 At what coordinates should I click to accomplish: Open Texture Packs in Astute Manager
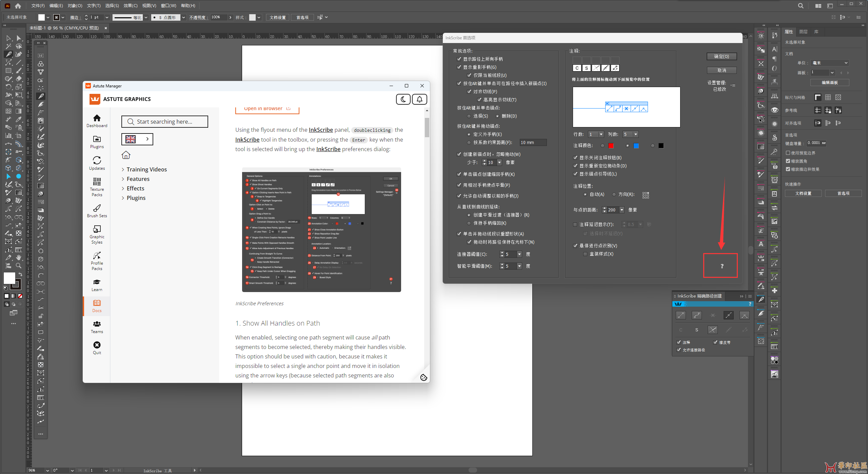97,187
